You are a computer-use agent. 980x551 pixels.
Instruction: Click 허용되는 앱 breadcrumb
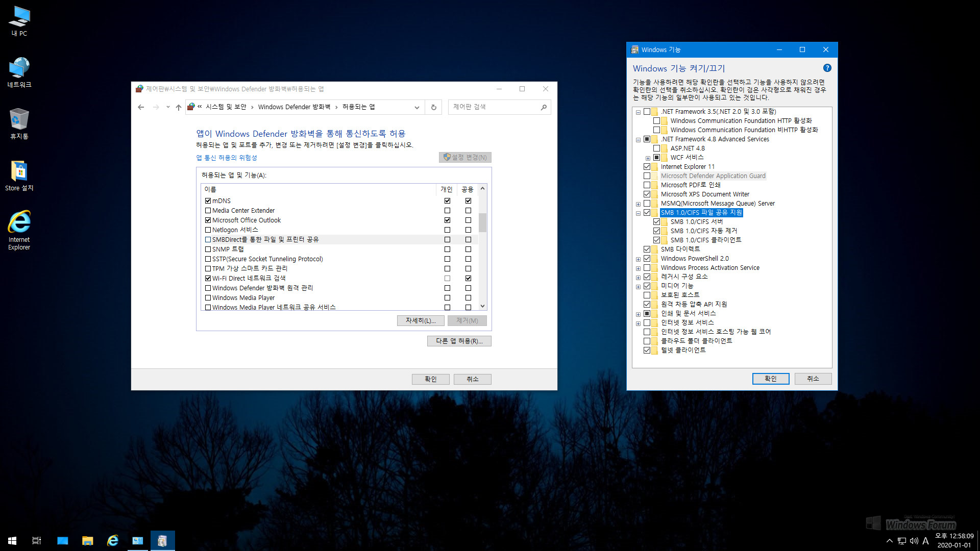tap(359, 107)
